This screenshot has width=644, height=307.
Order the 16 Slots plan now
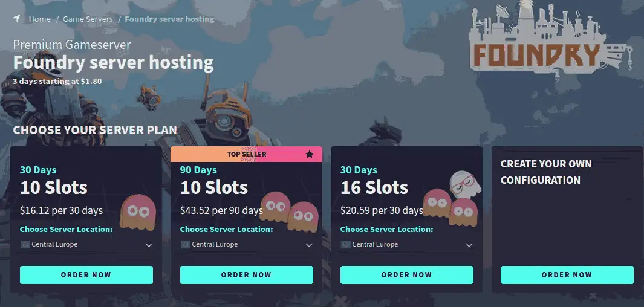point(406,275)
